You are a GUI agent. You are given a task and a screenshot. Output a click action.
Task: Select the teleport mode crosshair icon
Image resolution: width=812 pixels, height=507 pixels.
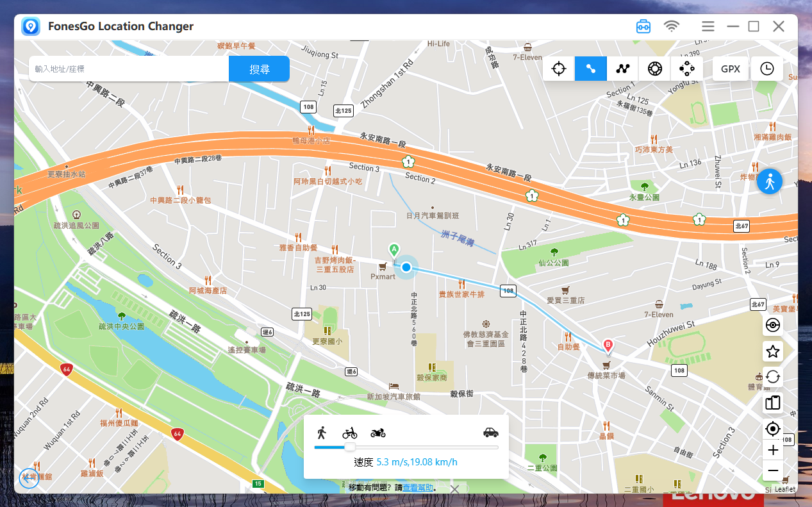point(559,69)
